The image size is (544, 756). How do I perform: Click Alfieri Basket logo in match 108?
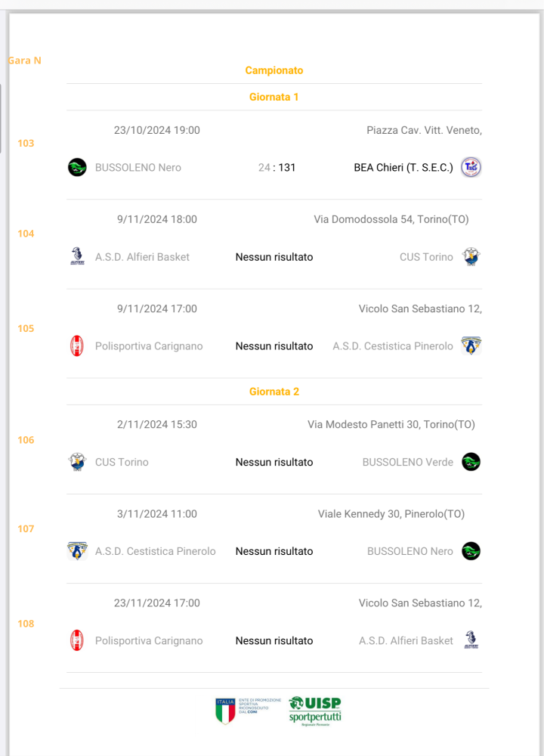[x=471, y=640]
